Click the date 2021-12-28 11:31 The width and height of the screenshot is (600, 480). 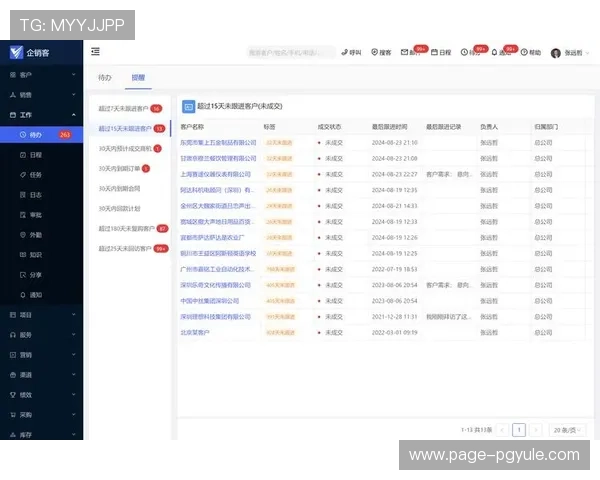(395, 317)
